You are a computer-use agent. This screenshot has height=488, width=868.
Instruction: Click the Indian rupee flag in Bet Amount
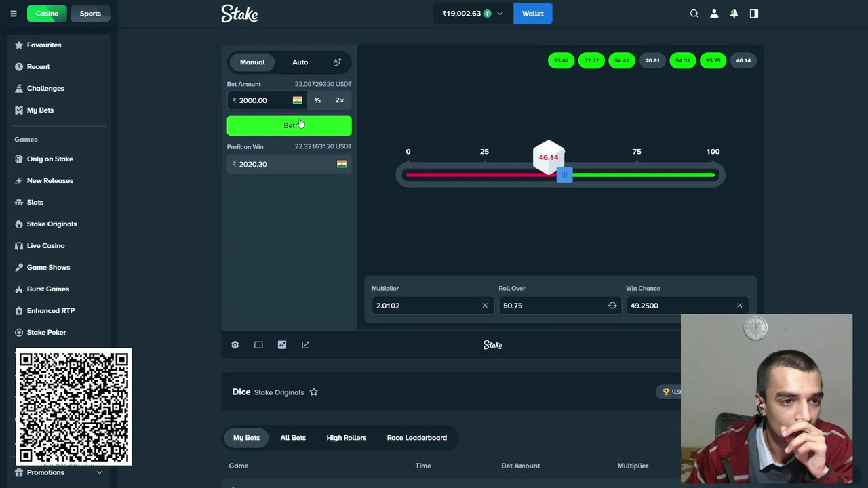click(297, 100)
